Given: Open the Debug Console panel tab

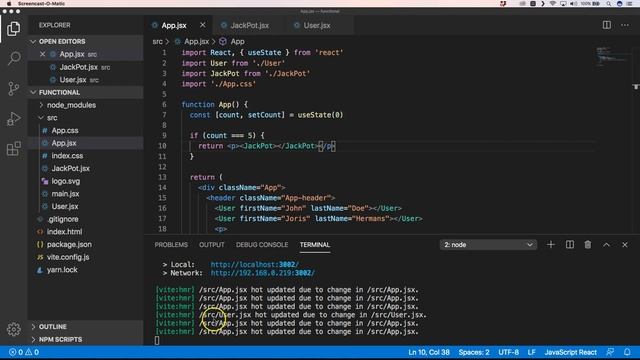Looking at the screenshot, I should click(x=262, y=244).
